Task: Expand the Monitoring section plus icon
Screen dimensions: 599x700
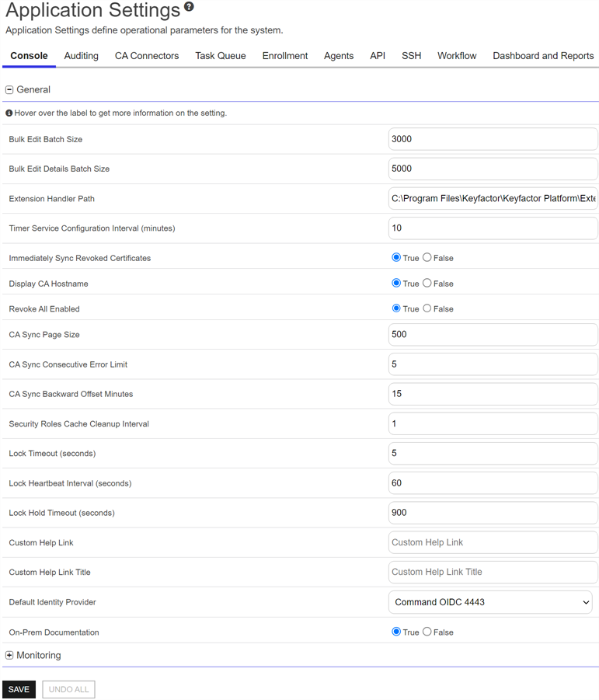Action: pos(9,655)
